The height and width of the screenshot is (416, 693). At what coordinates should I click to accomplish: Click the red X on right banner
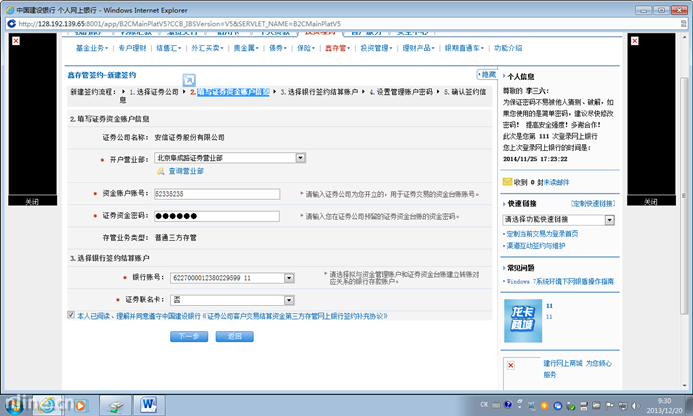[635, 41]
